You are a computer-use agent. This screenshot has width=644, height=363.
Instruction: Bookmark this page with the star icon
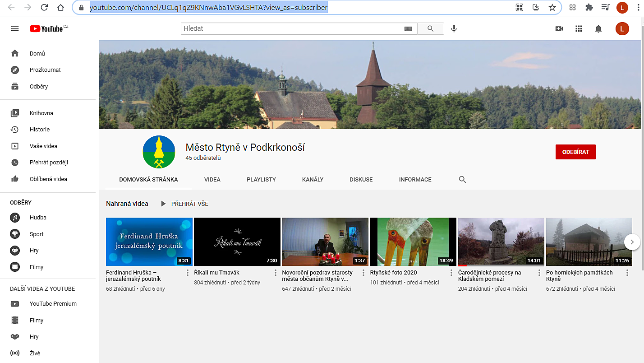pos(552,8)
